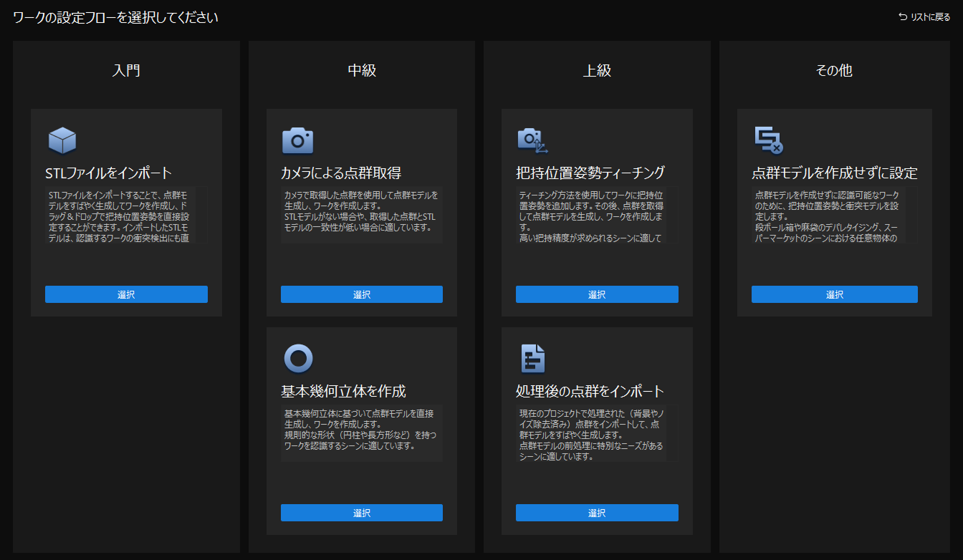The width and height of the screenshot is (963, 560).
Task: Go back via the リストに戻る link
Action: (x=929, y=17)
